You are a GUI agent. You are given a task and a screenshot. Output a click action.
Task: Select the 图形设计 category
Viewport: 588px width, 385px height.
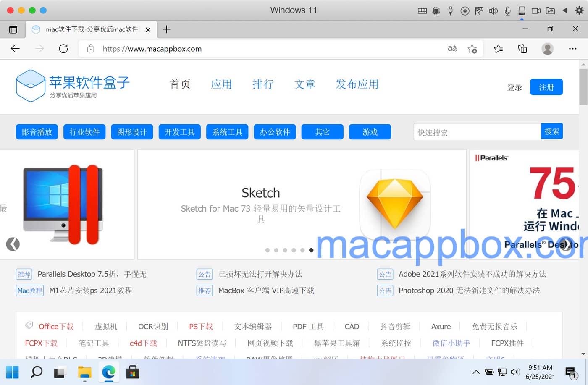(132, 132)
